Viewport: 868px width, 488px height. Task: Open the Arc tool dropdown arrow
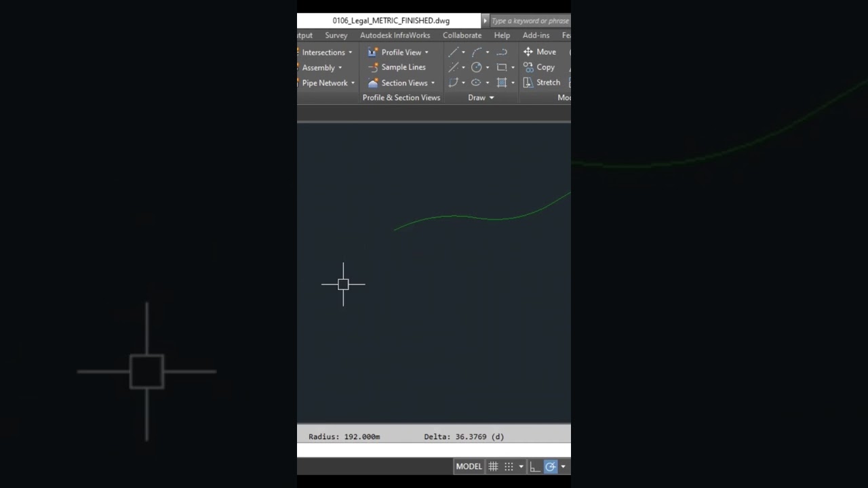click(488, 52)
